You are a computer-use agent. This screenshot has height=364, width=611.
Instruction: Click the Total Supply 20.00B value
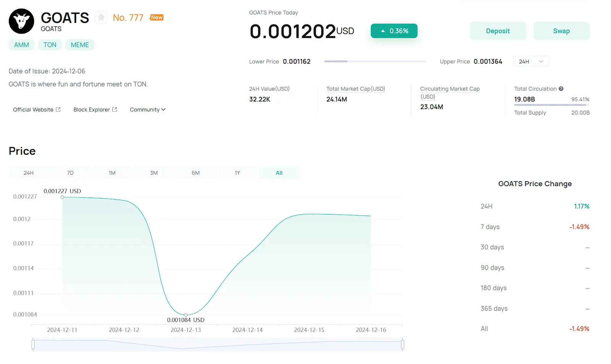tap(580, 113)
